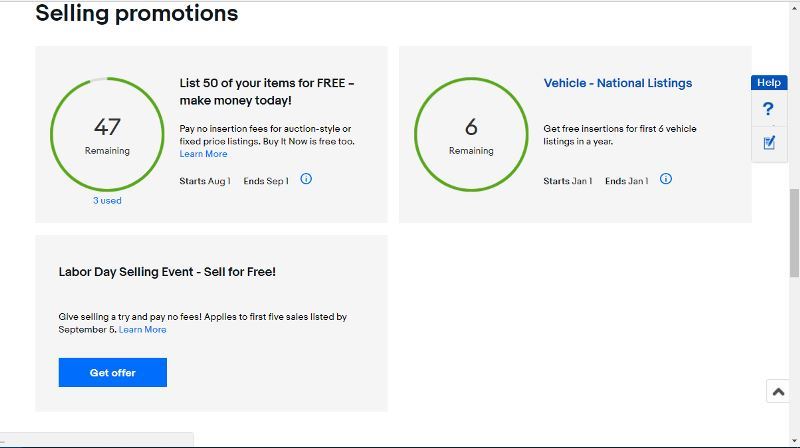This screenshot has height=448, width=800.
Task: Click the Help tab on right edge
Action: [x=769, y=83]
